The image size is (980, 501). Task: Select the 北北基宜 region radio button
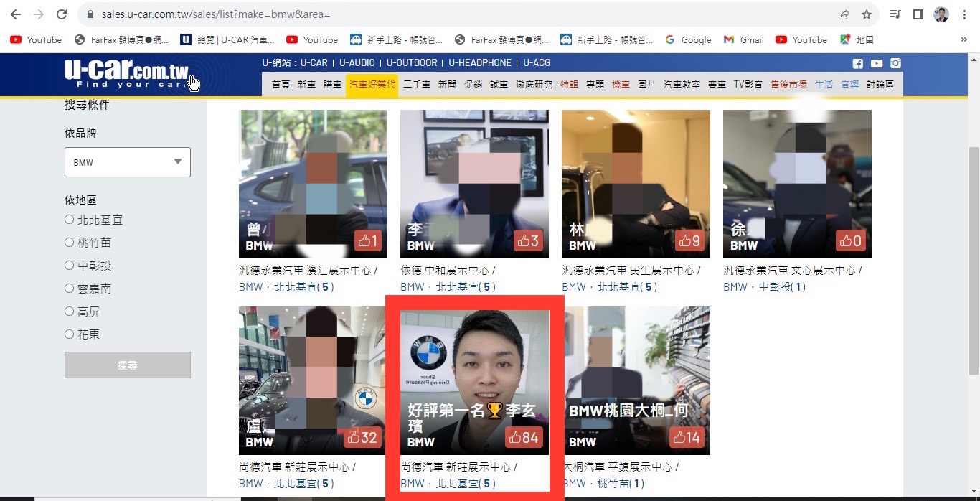tap(70, 220)
